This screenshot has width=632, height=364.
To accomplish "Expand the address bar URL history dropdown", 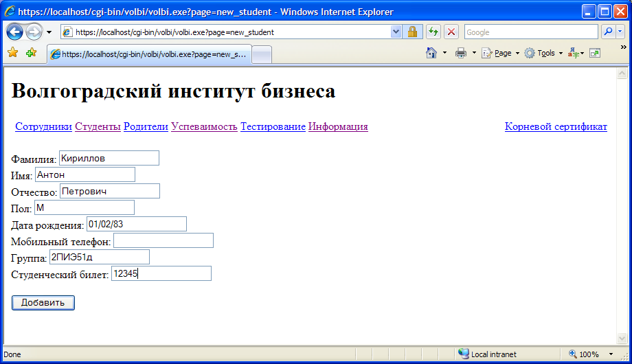I will [x=396, y=32].
